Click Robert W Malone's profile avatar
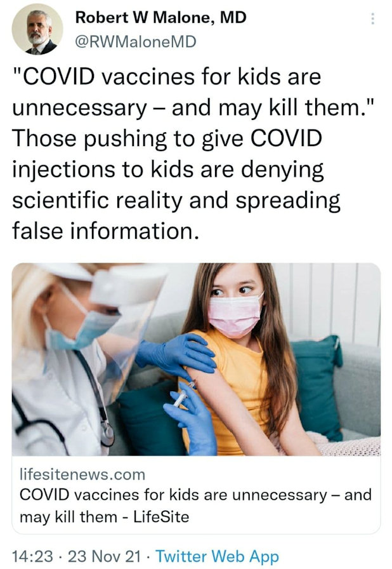This screenshot has height=569, width=392. pyautogui.click(x=37, y=29)
